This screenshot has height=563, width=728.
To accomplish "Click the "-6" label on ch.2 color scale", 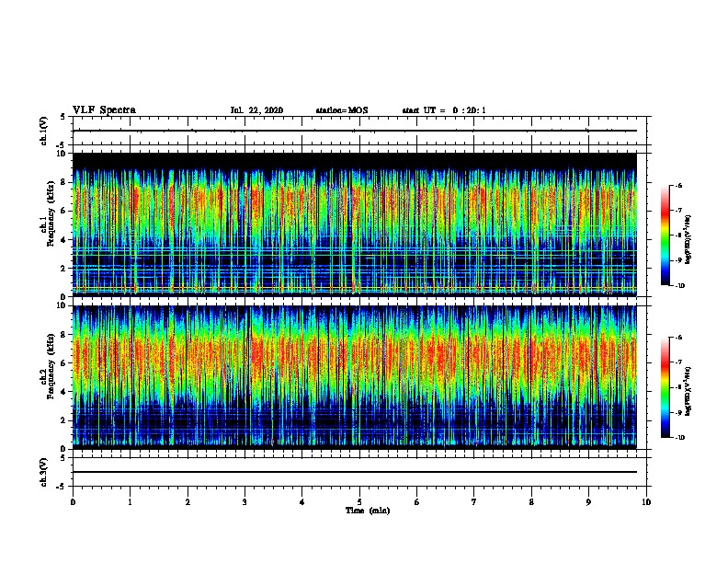I will pos(678,338).
